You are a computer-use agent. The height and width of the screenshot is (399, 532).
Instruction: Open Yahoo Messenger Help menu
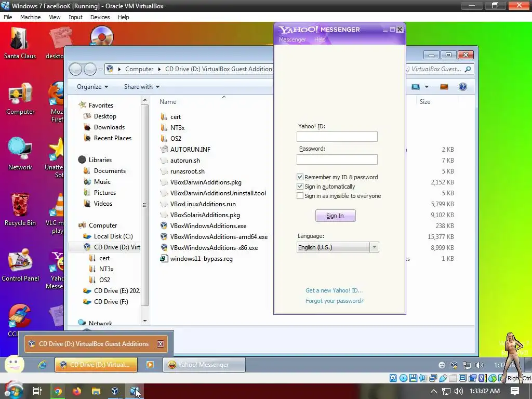tap(320, 39)
